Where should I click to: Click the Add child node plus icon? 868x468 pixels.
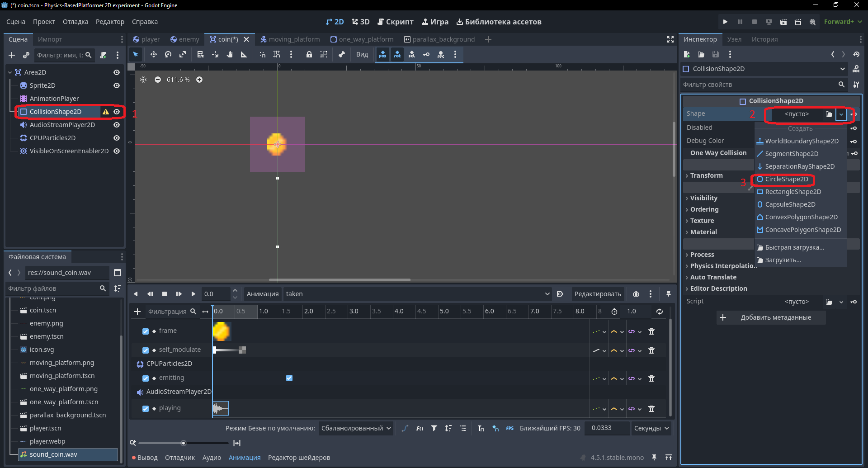(x=12, y=55)
